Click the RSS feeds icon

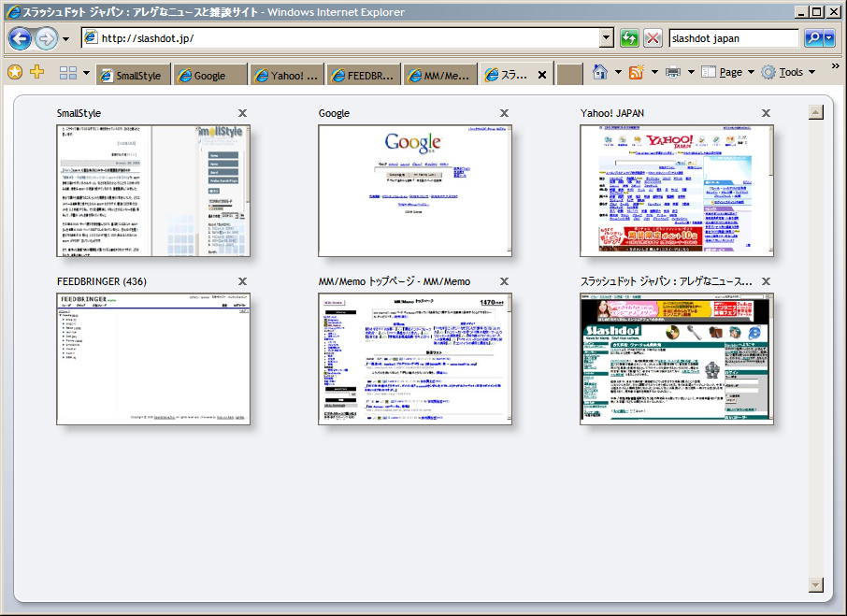637,72
